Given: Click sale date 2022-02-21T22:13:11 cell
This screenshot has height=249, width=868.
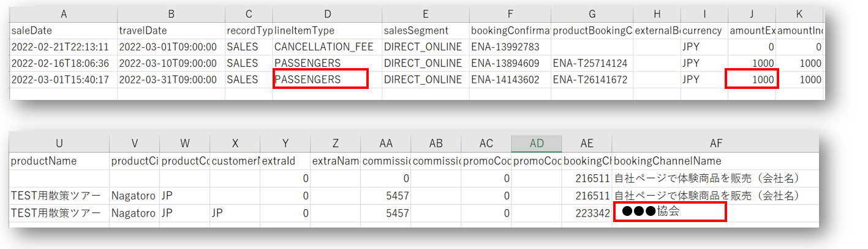Looking at the screenshot, I should (x=62, y=47).
